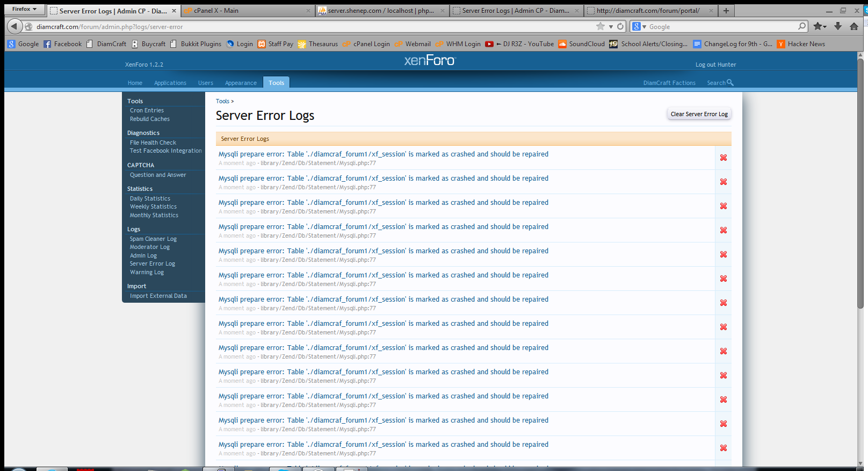The height and width of the screenshot is (471, 868).
Task: Expand the Firefox application menu
Action: 24,9
